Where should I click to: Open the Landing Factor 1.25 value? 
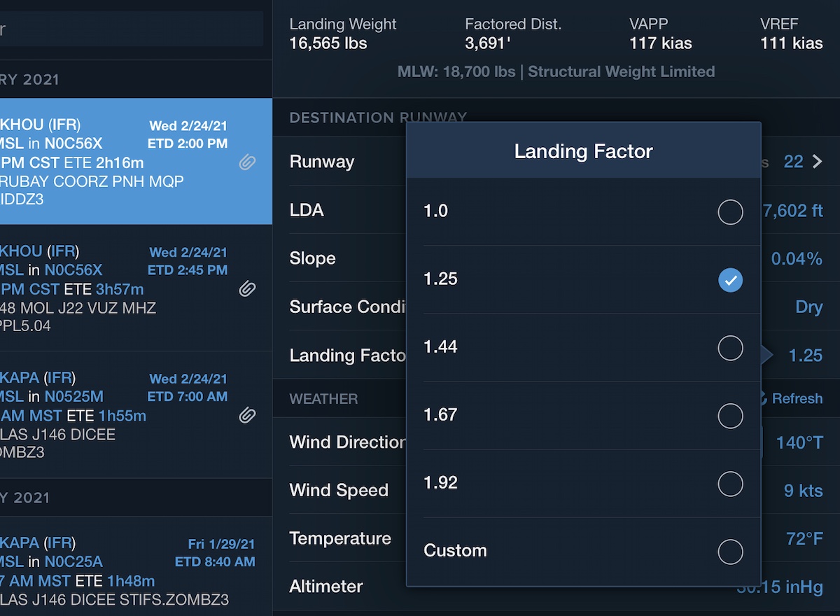(805, 356)
